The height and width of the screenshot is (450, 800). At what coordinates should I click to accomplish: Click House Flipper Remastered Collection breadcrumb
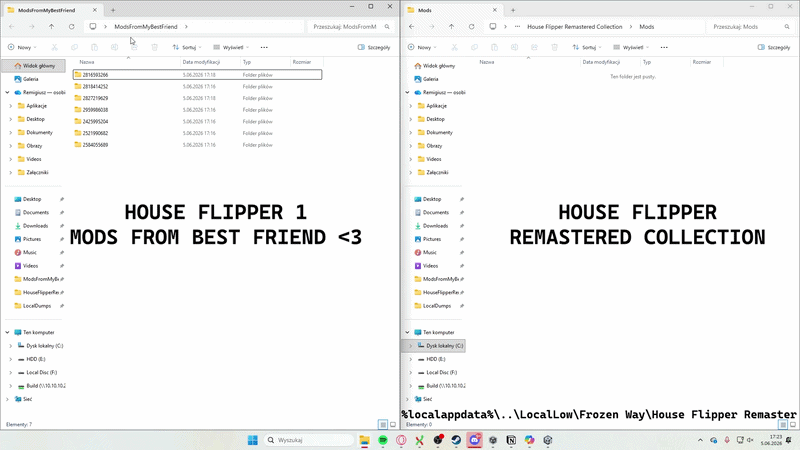(x=574, y=27)
